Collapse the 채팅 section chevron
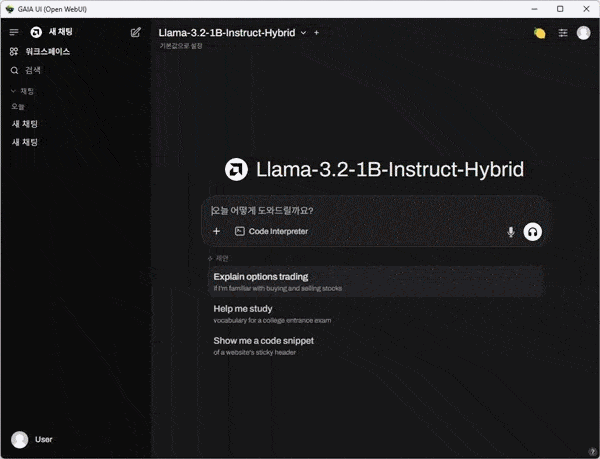Viewport: 600px width, 459px height. 13,91
